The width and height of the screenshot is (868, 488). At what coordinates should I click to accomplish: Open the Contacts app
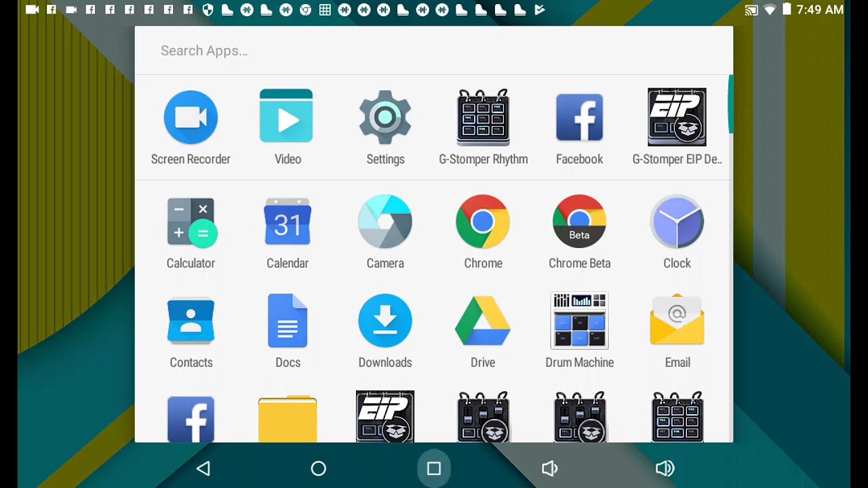191,321
